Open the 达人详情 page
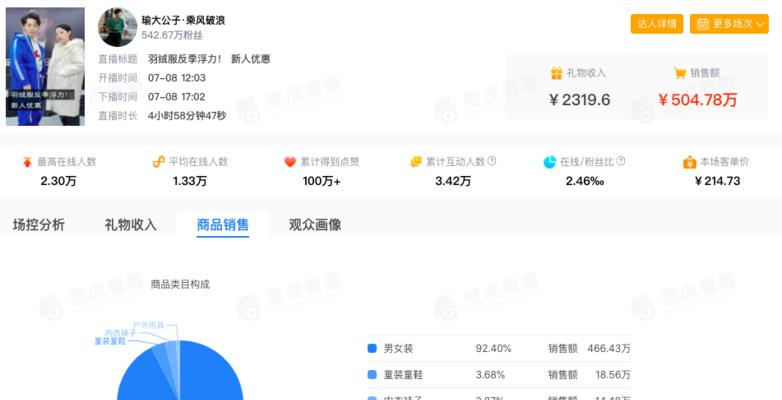782x400 pixels. pos(657,24)
